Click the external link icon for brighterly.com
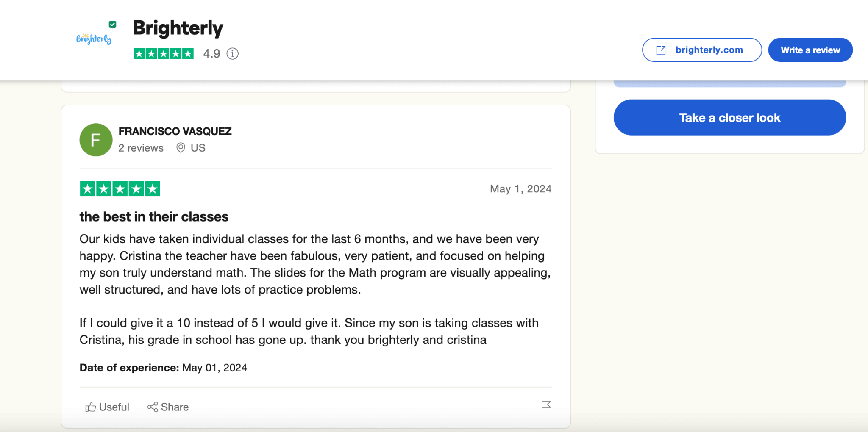 pyautogui.click(x=661, y=50)
